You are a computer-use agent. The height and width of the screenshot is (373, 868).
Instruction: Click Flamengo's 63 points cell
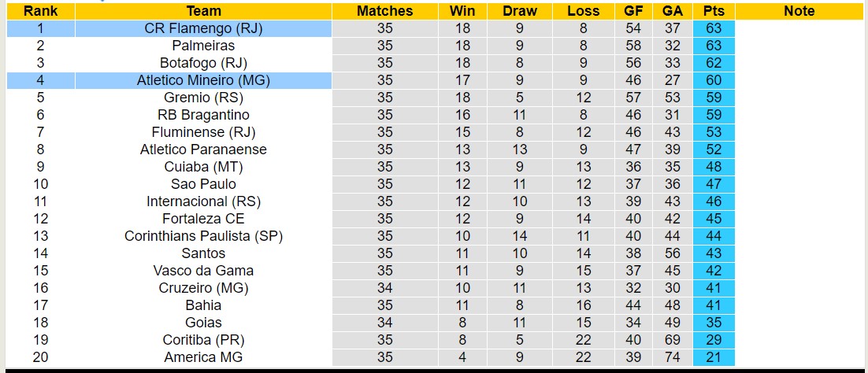click(x=714, y=28)
